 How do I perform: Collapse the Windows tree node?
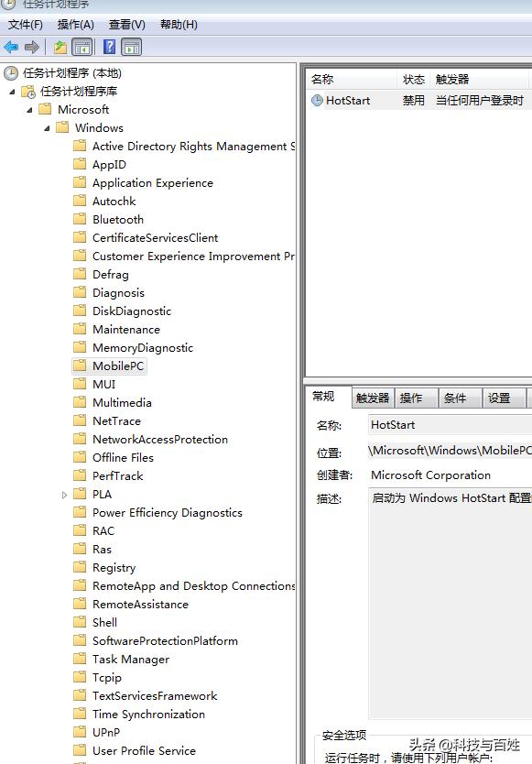coord(48,128)
